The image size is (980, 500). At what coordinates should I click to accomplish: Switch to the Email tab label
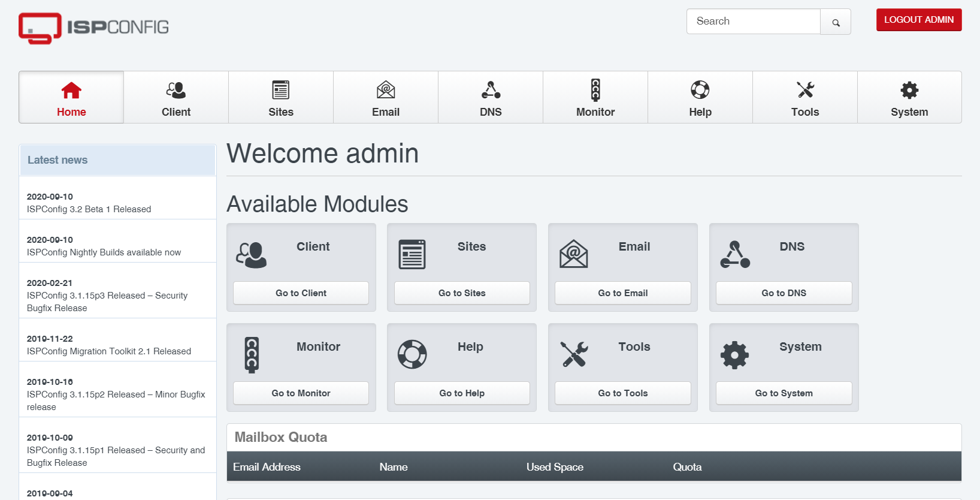click(x=386, y=112)
